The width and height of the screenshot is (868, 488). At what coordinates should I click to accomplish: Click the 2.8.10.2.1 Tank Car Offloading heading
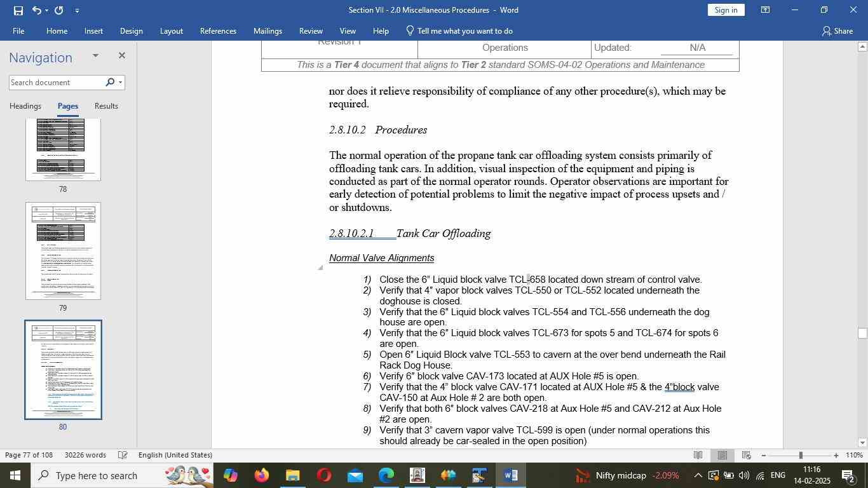(410, 233)
